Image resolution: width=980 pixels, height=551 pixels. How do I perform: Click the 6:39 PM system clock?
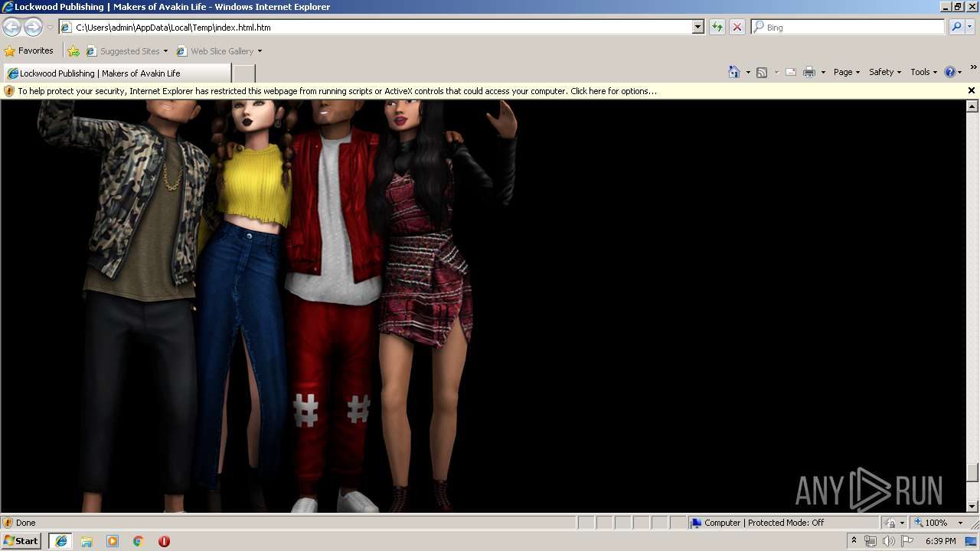click(941, 541)
